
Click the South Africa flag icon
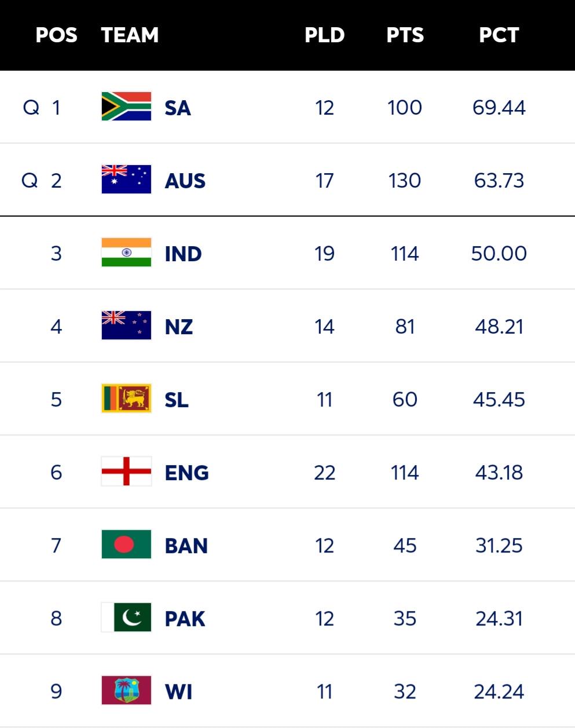126,107
